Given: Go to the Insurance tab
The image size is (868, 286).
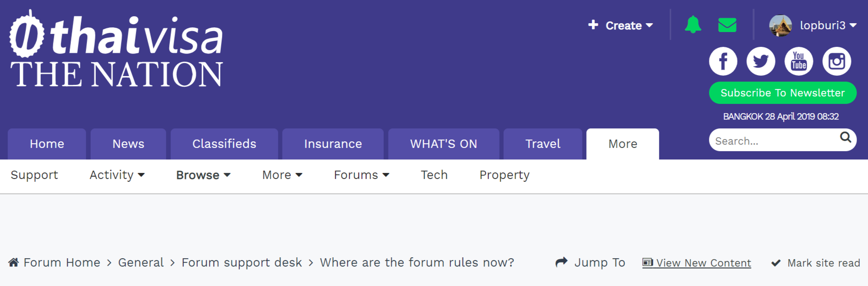Looking at the screenshot, I should [x=333, y=144].
